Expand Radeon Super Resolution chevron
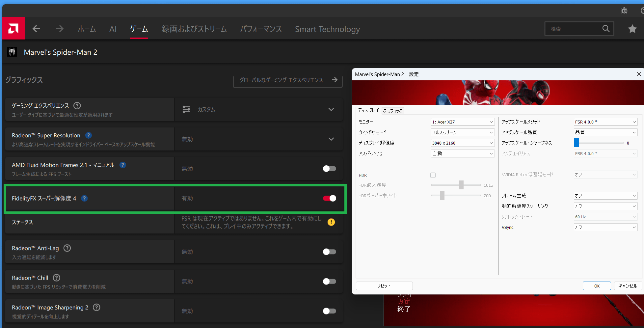 pyautogui.click(x=331, y=139)
